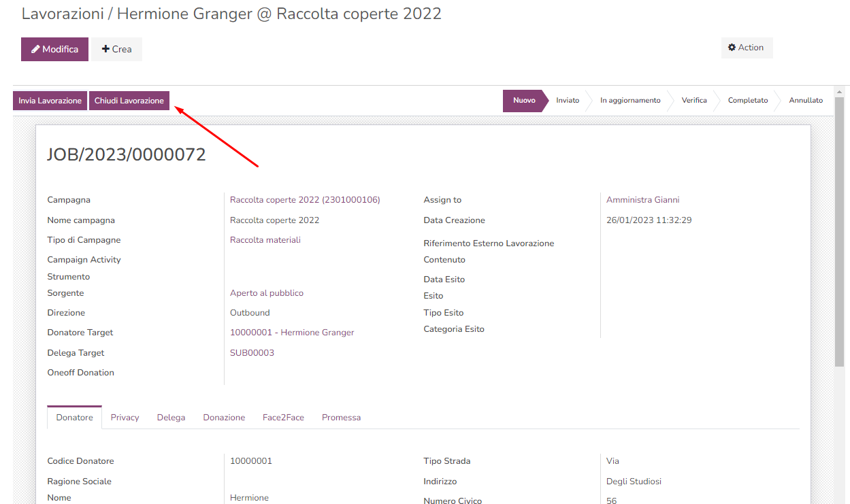Select the Verifica status stage
Image resolution: width=850 pixels, height=504 pixels.
pos(693,101)
